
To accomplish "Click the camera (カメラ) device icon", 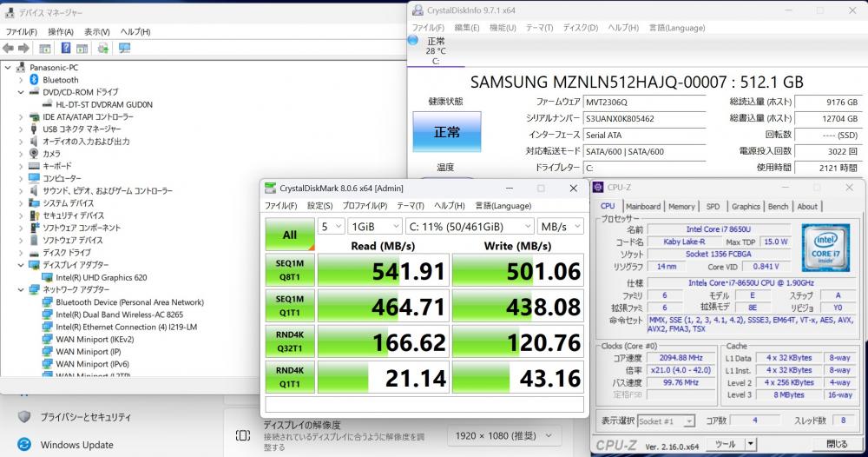I will (x=35, y=154).
